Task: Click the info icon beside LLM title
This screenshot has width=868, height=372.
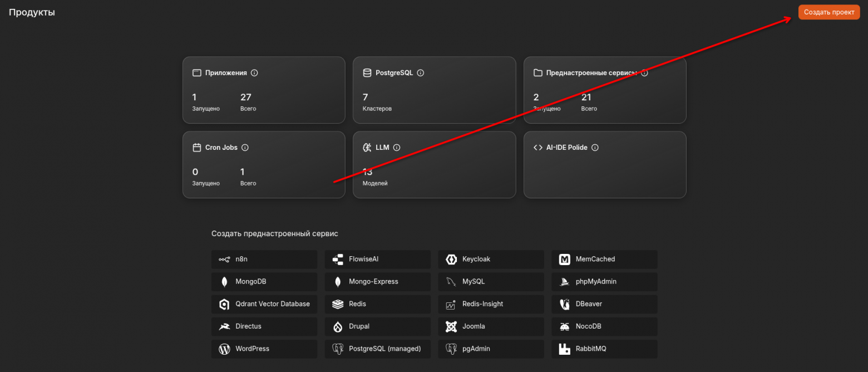Action: 397,148
